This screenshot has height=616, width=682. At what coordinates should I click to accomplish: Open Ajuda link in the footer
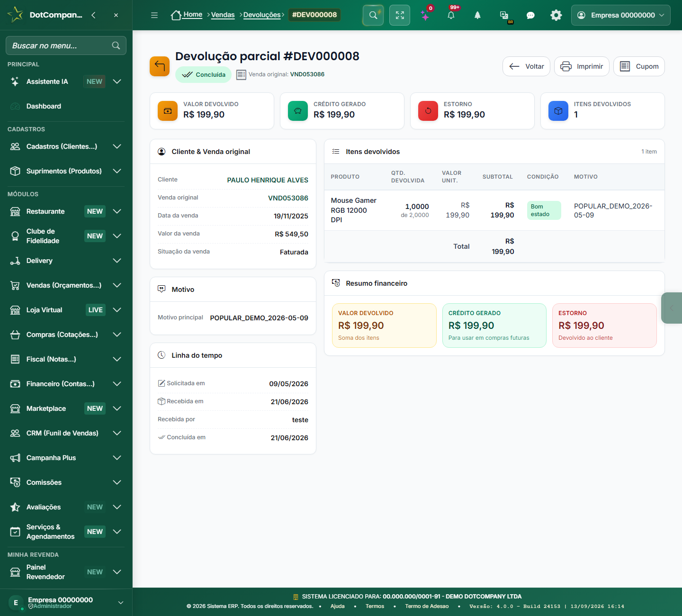click(337, 606)
